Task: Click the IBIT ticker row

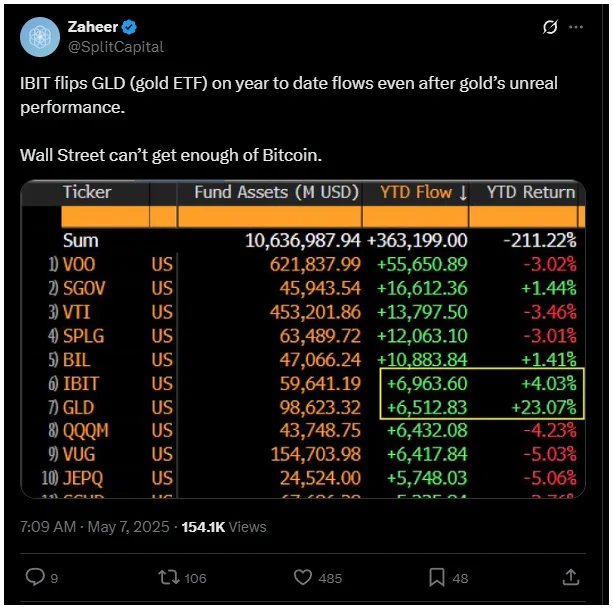Action: pyautogui.click(x=303, y=383)
